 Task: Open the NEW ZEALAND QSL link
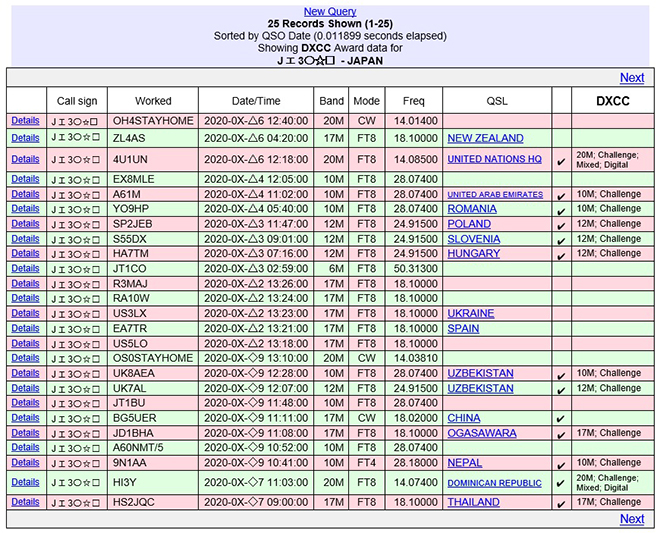click(x=485, y=138)
